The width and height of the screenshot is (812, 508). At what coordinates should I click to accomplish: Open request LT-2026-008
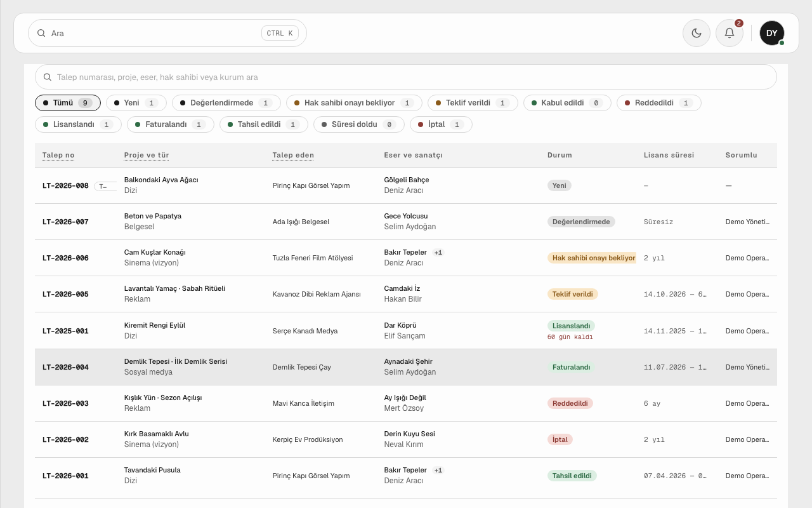[65, 186]
